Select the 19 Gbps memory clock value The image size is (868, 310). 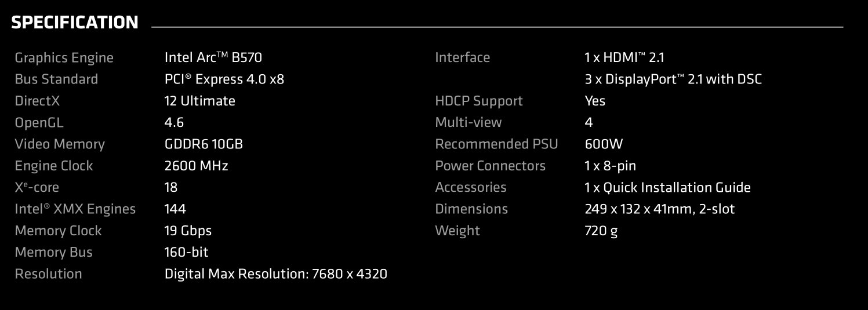[188, 231]
